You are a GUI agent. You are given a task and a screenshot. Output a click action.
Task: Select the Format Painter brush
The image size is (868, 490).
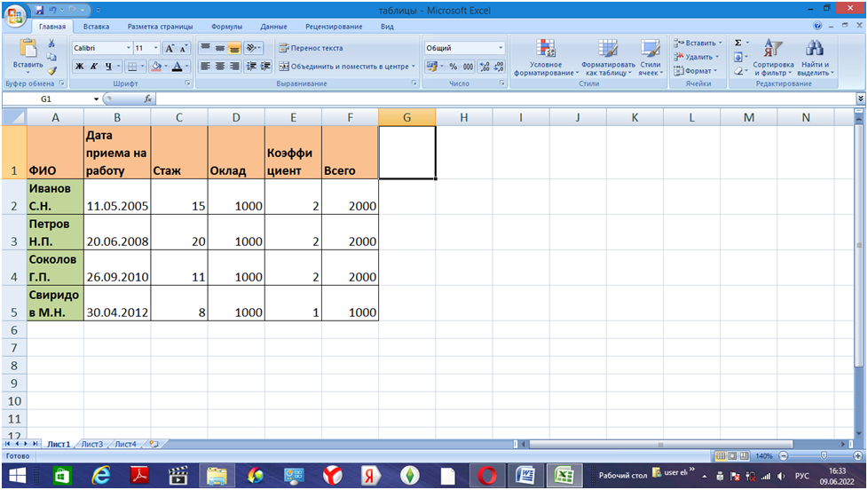point(51,71)
